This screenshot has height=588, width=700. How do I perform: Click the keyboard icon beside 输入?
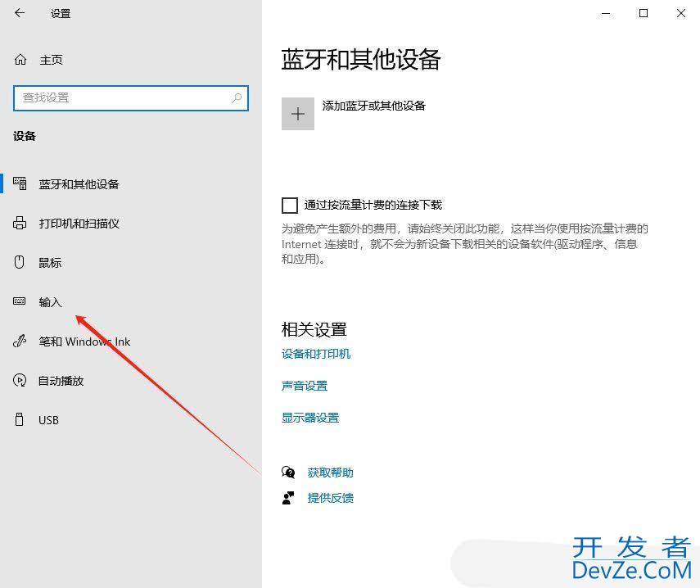coord(20,302)
